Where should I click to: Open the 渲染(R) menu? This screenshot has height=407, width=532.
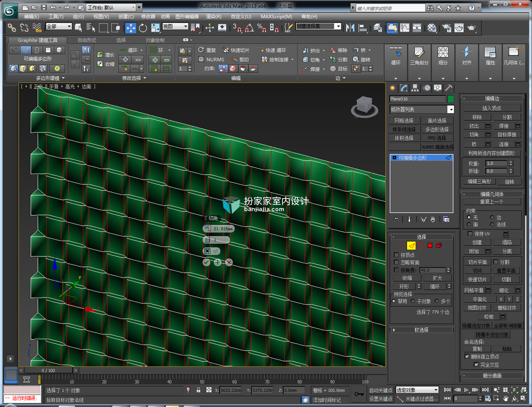pyautogui.click(x=213, y=17)
